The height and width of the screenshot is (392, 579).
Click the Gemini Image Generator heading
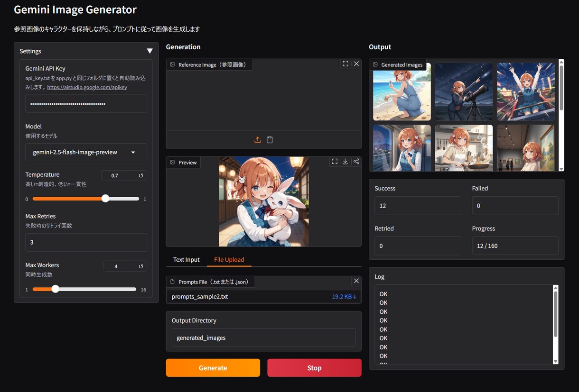(75, 9)
